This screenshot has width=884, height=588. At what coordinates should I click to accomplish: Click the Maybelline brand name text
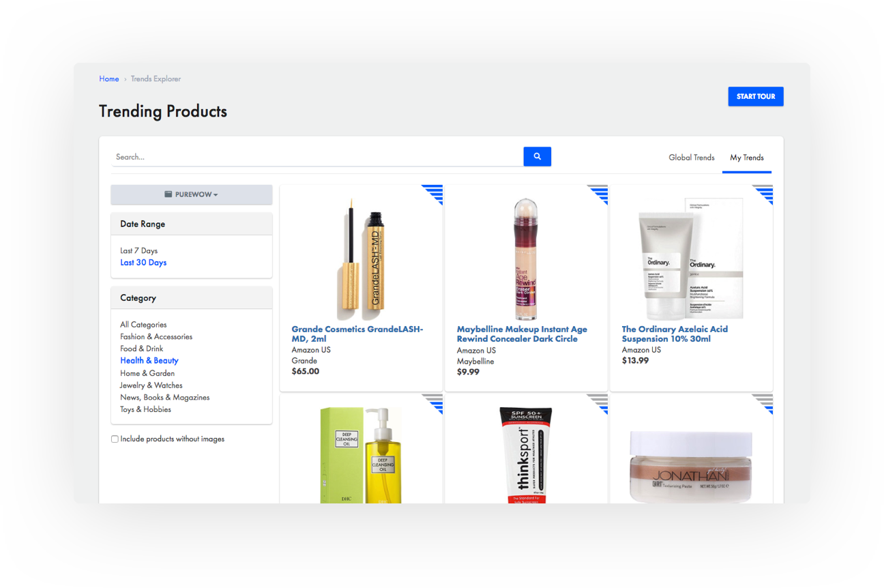[475, 362]
